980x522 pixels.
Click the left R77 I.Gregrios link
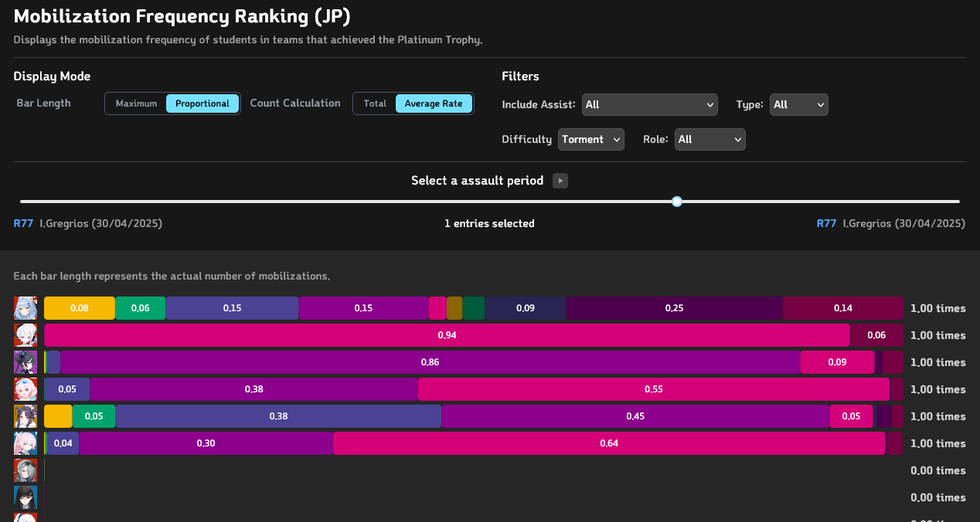[88, 223]
